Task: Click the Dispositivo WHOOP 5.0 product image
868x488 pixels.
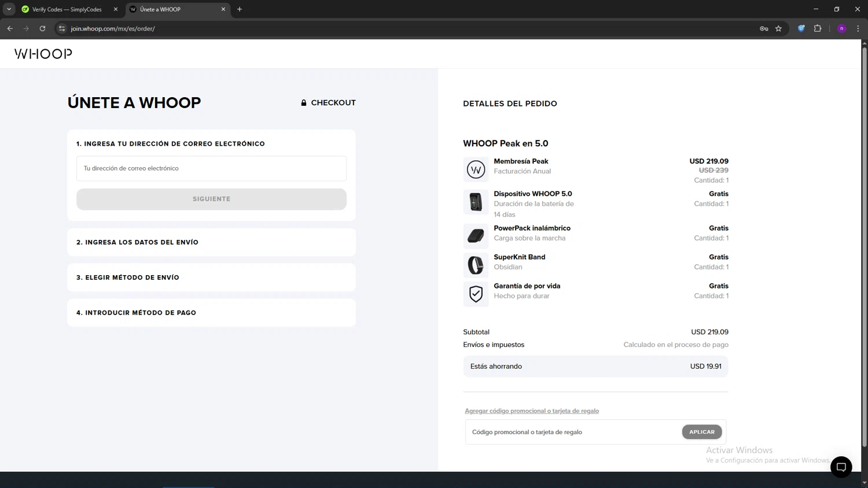Action: tap(476, 202)
